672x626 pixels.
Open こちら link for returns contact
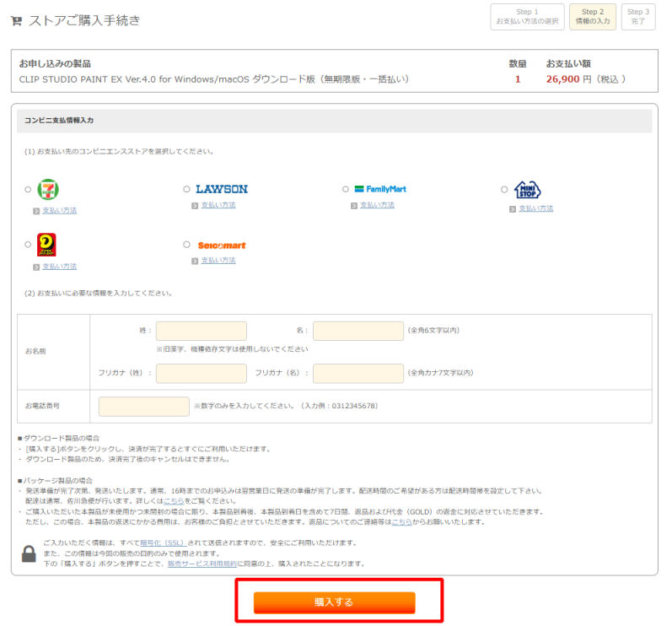[x=402, y=522]
